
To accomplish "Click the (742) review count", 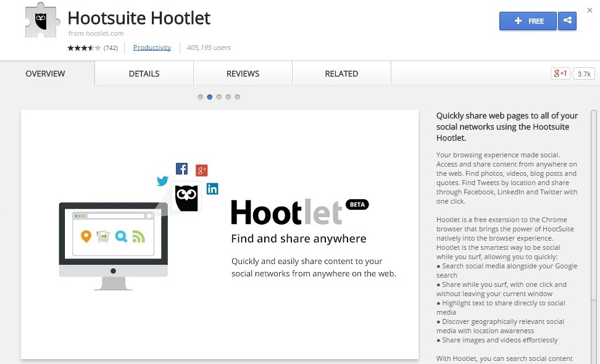I will [110, 48].
